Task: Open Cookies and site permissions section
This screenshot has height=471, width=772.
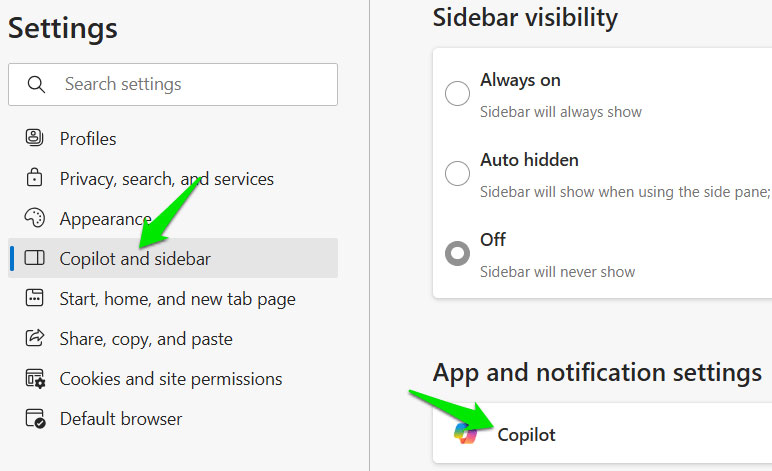Action: tap(171, 379)
